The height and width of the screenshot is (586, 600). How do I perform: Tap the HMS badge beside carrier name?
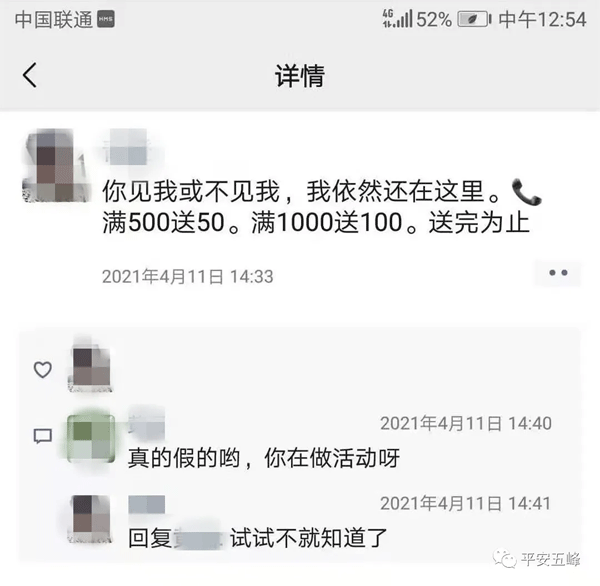[x=106, y=19]
